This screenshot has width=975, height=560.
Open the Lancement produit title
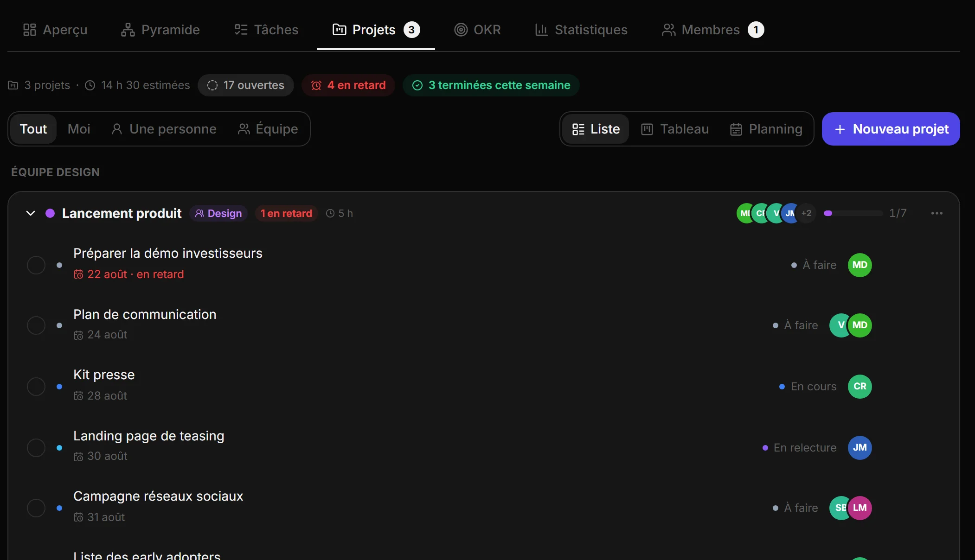[122, 213]
